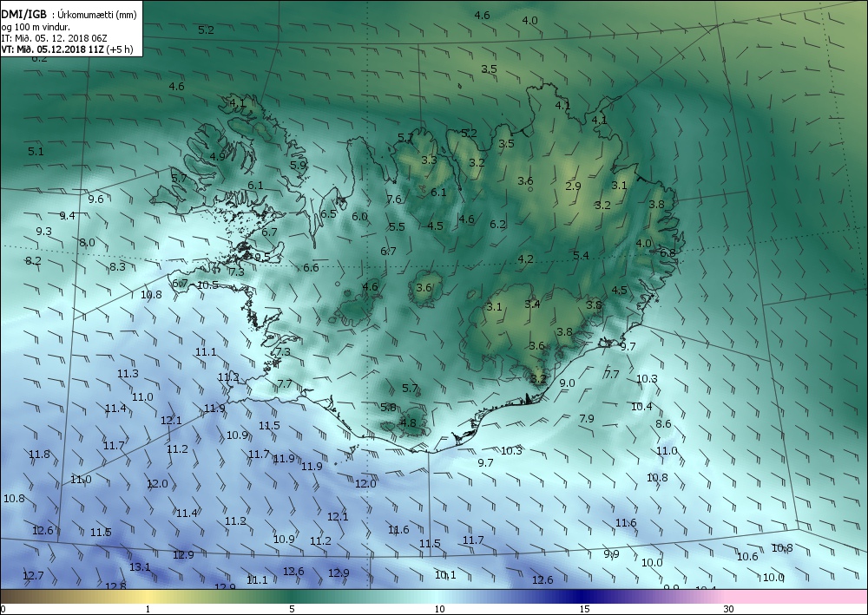Screen dimensions: 868x615
Task: Click the map value 6.6
Action: point(311,268)
